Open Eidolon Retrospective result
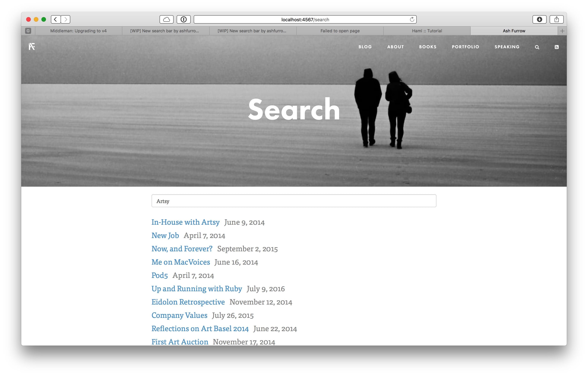Image resolution: width=588 pixels, height=376 pixels. (188, 302)
